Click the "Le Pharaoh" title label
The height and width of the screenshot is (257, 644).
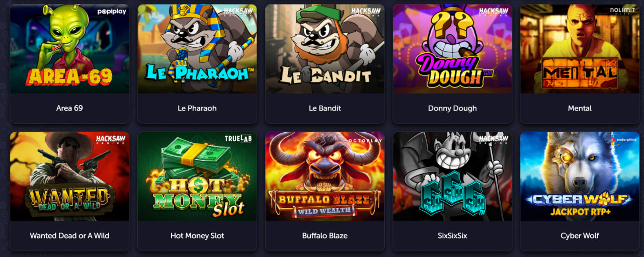tap(197, 108)
